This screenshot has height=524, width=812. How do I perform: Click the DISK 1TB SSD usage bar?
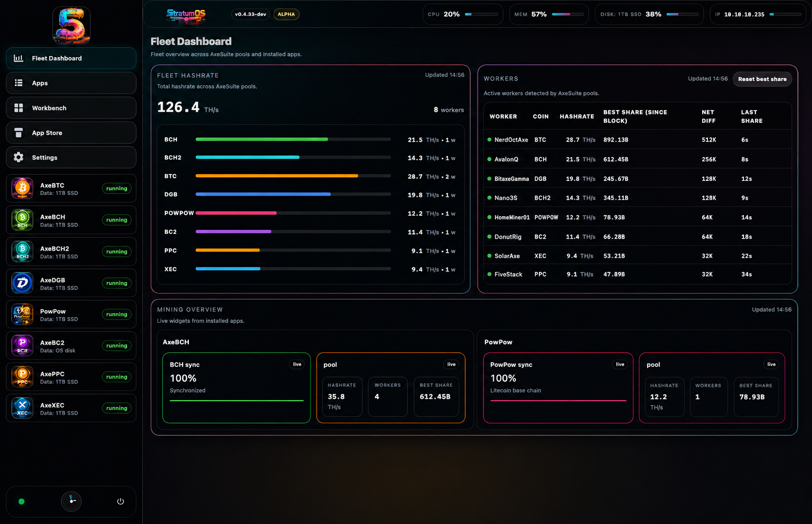click(683, 15)
